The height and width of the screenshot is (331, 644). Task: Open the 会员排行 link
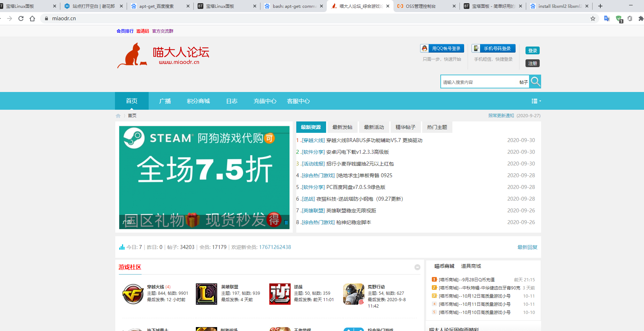tap(125, 31)
